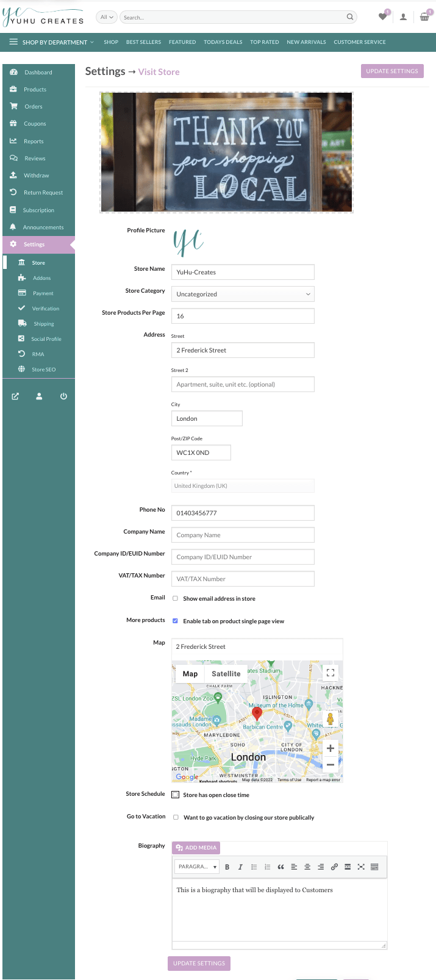This screenshot has width=436, height=980.
Task: Insert Read More tag in editor
Action: (x=348, y=867)
